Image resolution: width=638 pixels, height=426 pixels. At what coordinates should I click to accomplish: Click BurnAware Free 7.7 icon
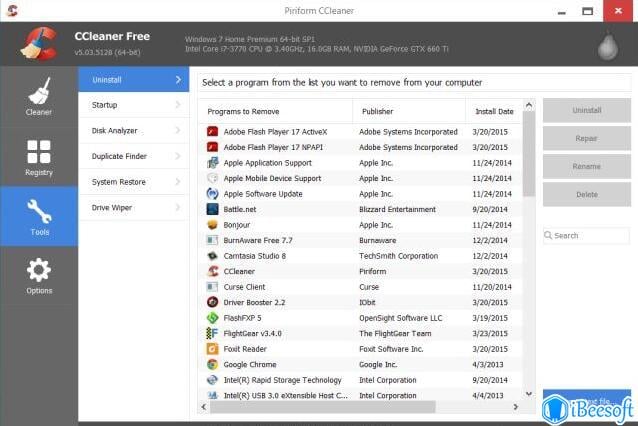tap(212, 240)
